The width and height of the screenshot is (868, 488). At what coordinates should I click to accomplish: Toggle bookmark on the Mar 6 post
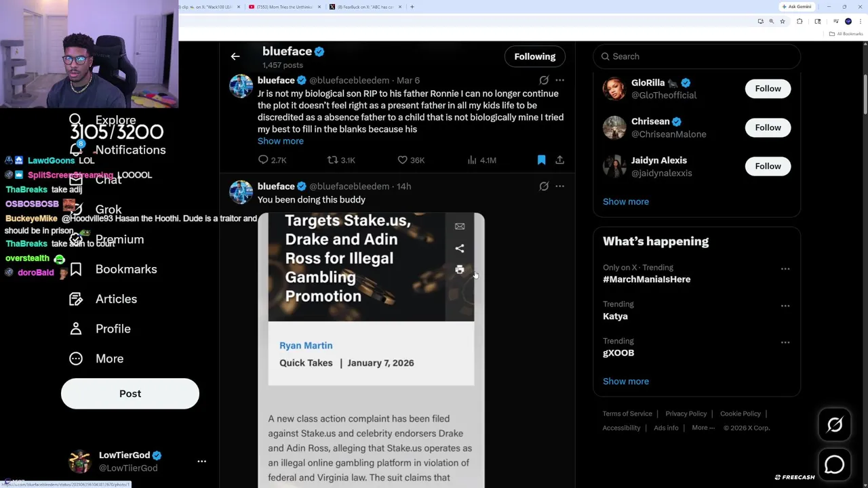(541, 160)
